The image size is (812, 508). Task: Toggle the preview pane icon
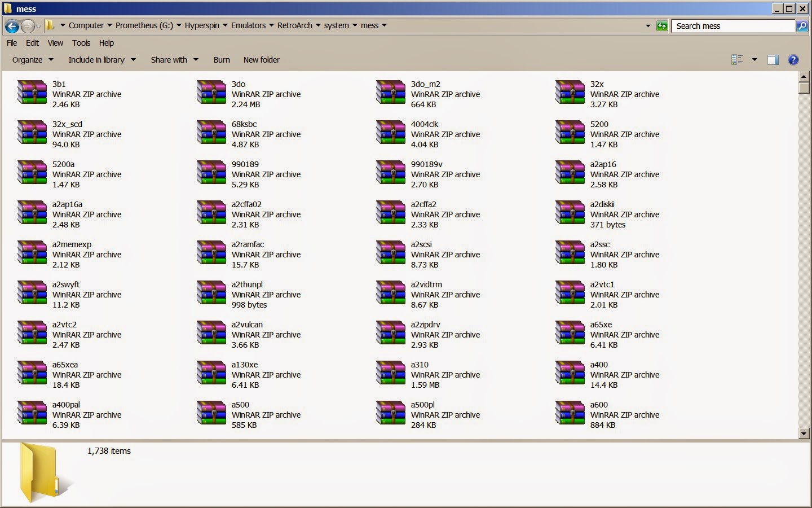coord(773,60)
